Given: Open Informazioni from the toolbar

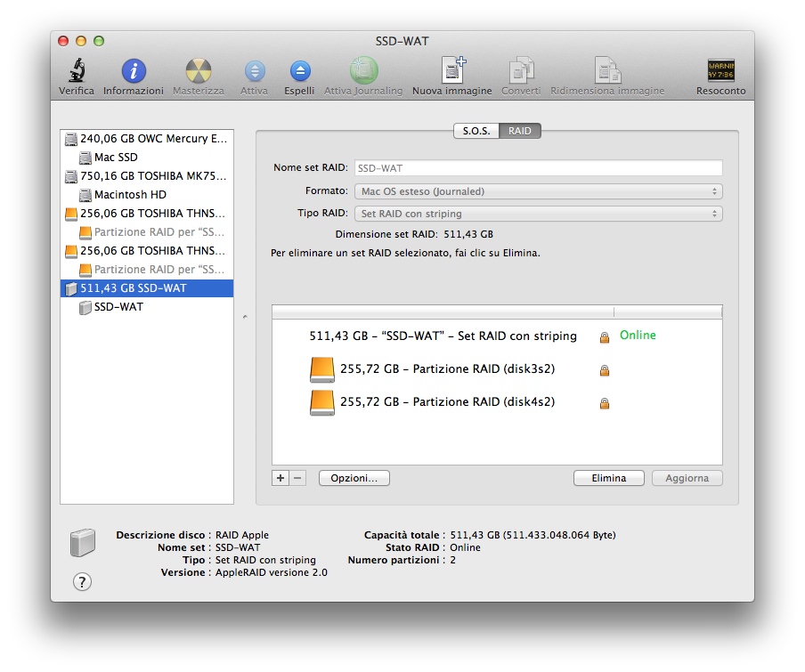Looking at the screenshot, I should point(133,71).
